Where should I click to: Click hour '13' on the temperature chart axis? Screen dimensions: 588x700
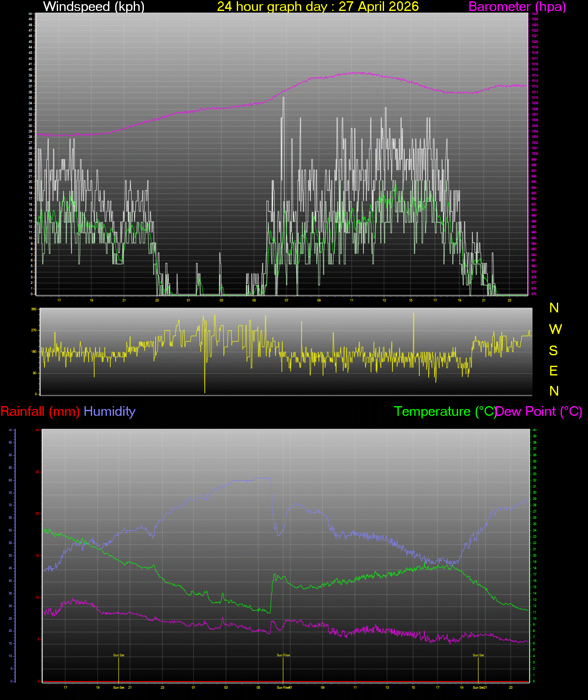click(387, 687)
